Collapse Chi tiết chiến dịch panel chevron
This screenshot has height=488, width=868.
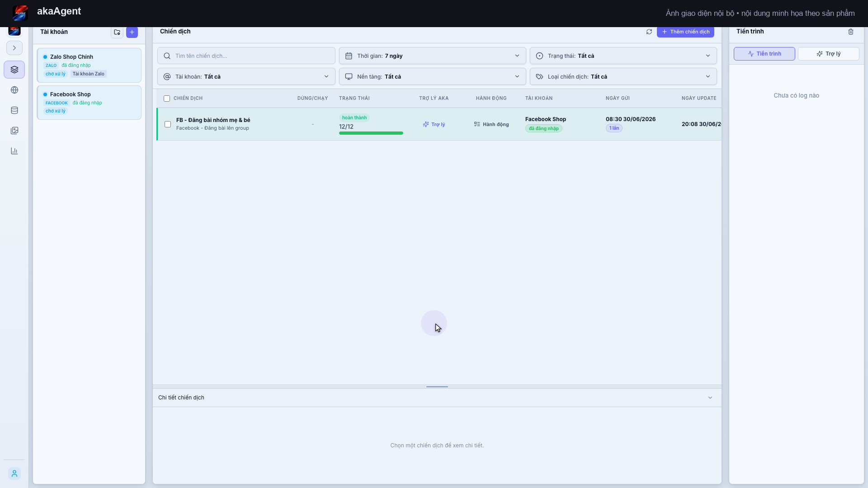[x=710, y=398]
